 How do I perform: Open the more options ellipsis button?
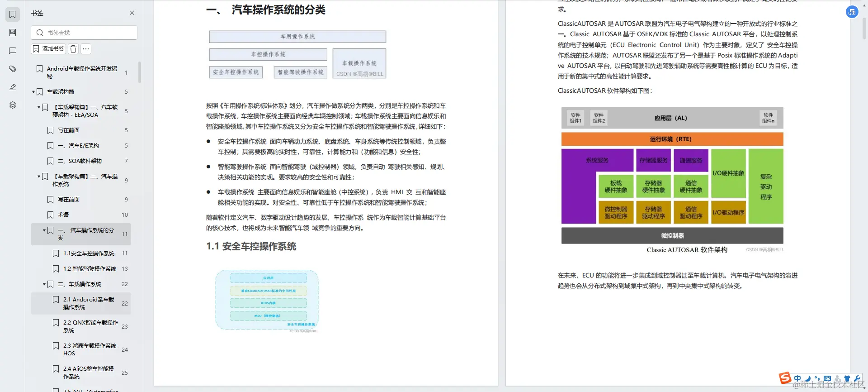pyautogui.click(x=86, y=49)
